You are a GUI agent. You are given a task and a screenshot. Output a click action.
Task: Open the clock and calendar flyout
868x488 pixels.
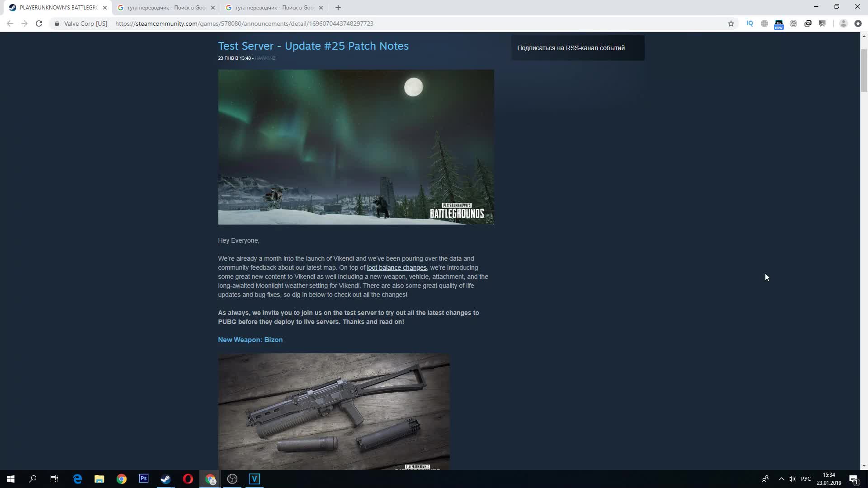click(829, 479)
